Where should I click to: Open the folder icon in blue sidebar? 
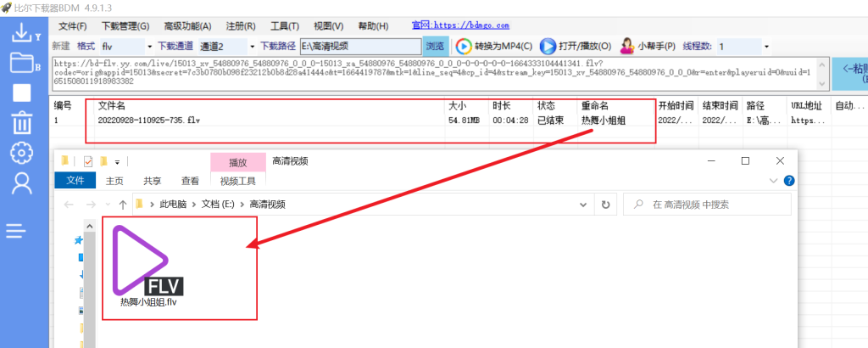click(22, 63)
